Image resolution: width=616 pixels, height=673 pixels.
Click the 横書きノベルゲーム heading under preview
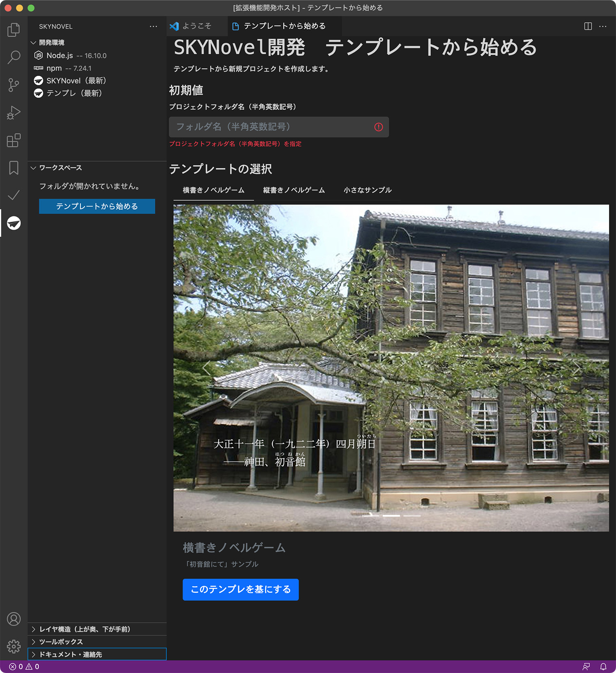coord(234,548)
